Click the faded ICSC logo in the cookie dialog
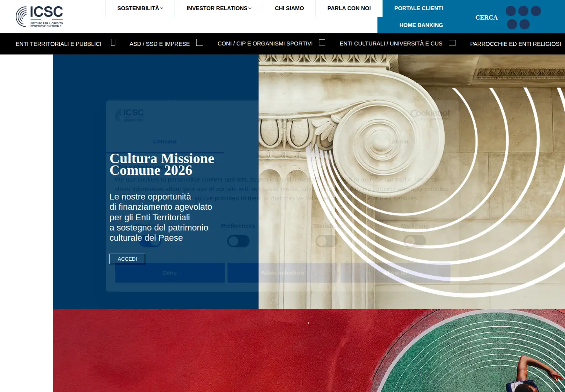565x392 pixels. pos(129,115)
